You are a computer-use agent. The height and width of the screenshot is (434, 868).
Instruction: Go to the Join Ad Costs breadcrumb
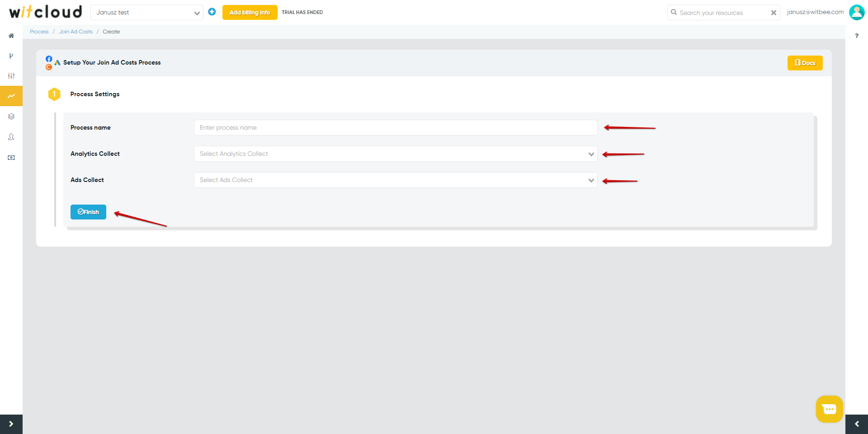point(75,32)
